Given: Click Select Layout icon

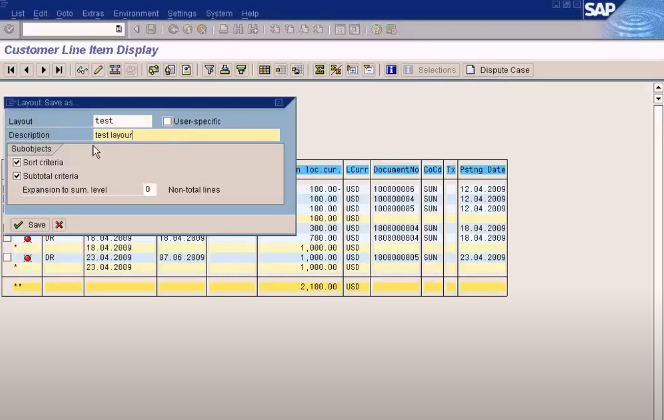Looking at the screenshot, I should pyautogui.click(x=281, y=70).
